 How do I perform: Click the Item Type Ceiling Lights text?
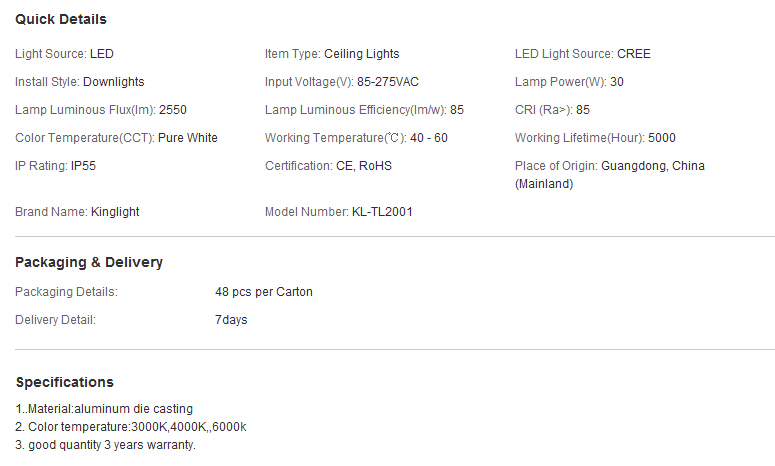click(361, 54)
